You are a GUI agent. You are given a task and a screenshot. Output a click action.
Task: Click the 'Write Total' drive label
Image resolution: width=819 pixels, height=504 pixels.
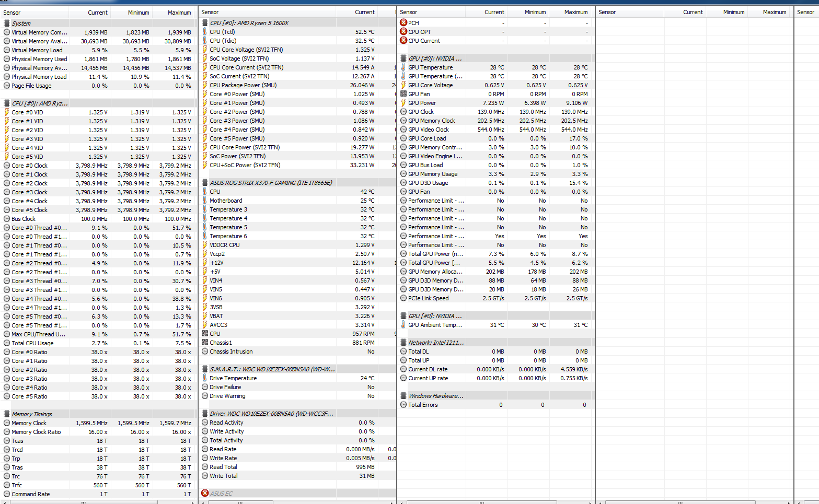pos(224,476)
